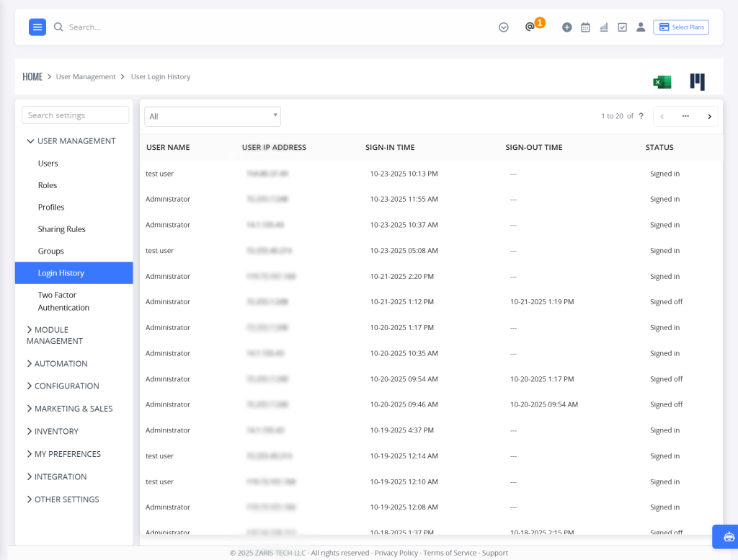
Task: Open the reports bar chart icon
Action: (x=604, y=27)
